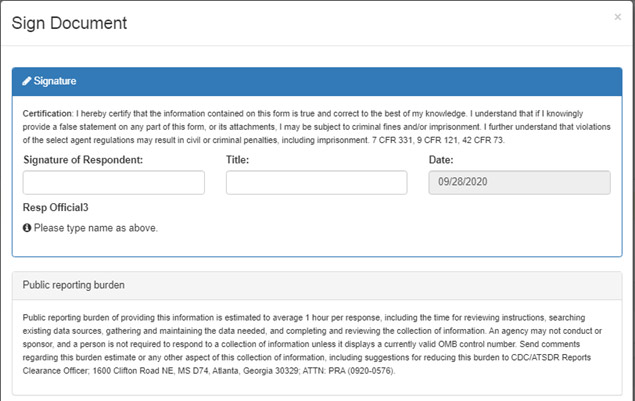The height and width of the screenshot is (401, 635).
Task: Click the Title field label
Action: tap(237, 160)
